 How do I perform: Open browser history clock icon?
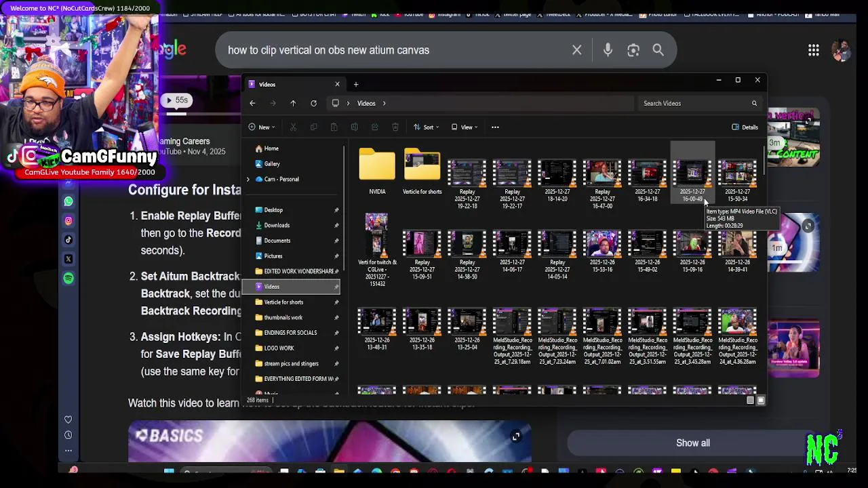(x=68, y=435)
